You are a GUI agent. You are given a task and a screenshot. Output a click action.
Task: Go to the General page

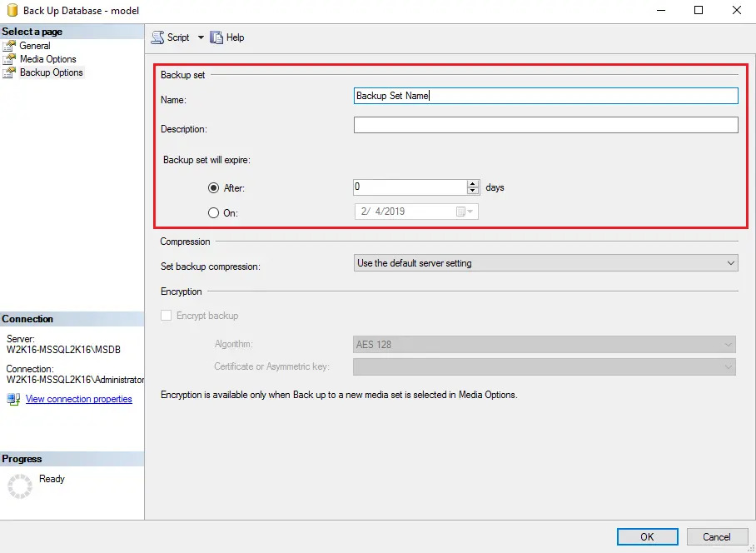pyautogui.click(x=35, y=46)
